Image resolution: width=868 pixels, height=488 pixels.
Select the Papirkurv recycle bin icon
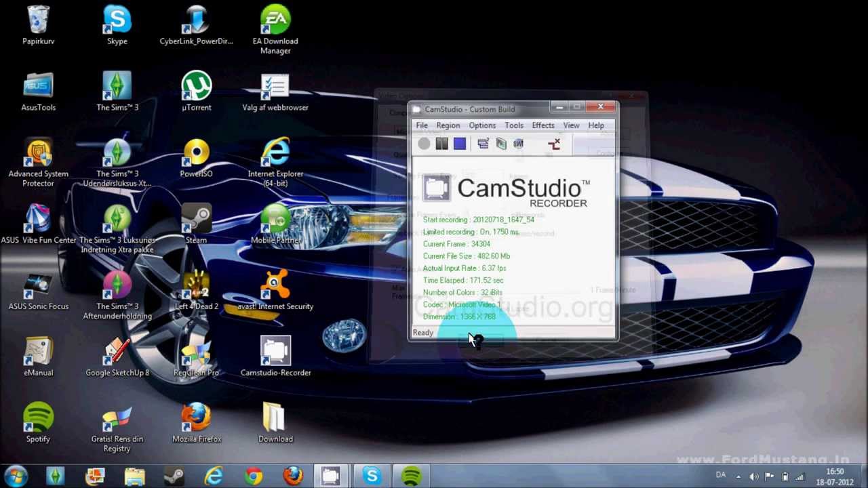coord(39,26)
